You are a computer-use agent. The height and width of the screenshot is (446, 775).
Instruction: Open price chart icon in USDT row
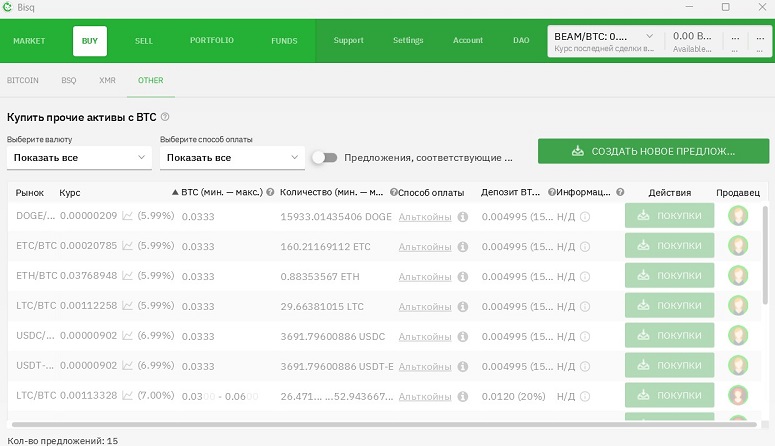pyautogui.click(x=128, y=365)
